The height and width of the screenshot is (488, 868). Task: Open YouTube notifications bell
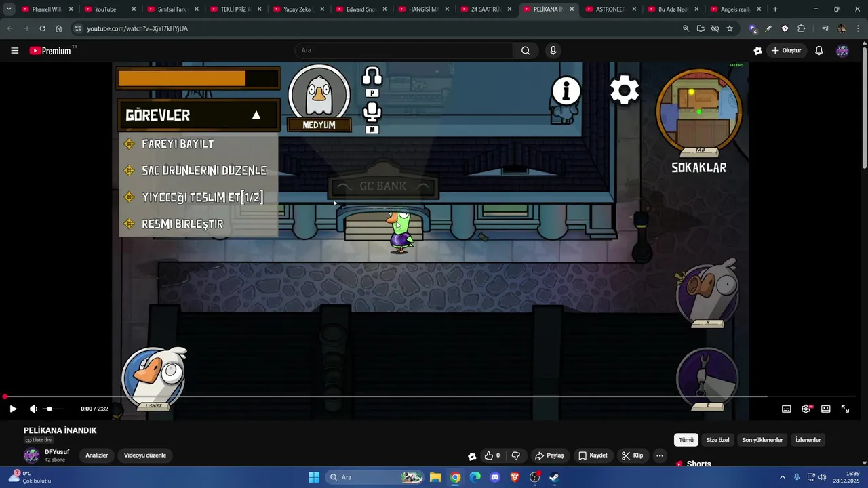click(819, 50)
